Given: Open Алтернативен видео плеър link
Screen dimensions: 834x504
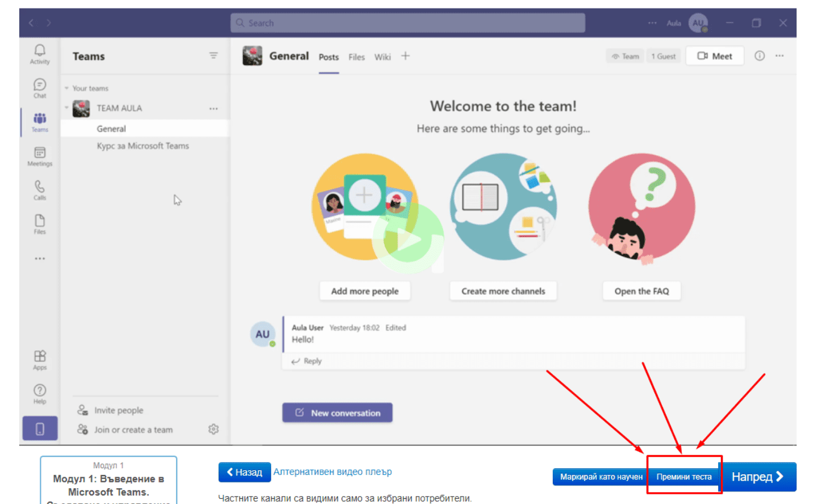Looking at the screenshot, I should pos(332,472).
